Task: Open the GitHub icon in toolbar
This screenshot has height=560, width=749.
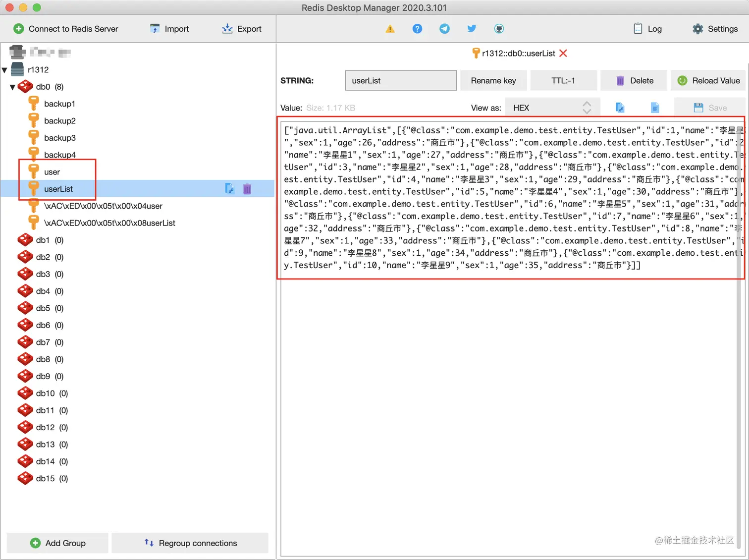Action: point(499,29)
